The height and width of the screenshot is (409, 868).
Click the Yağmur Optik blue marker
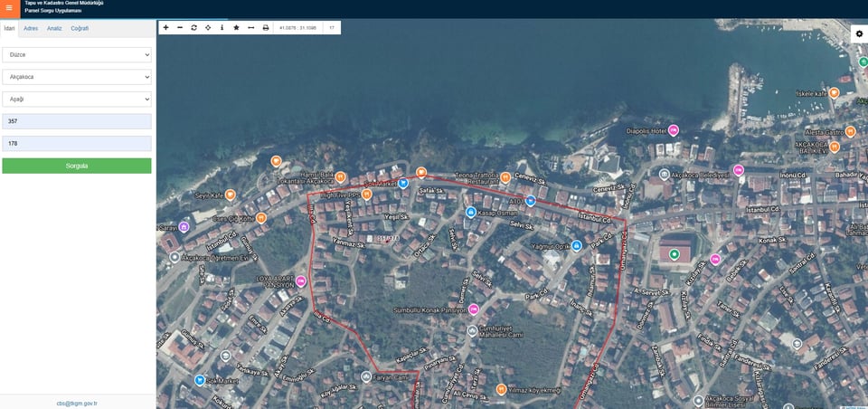576,245
